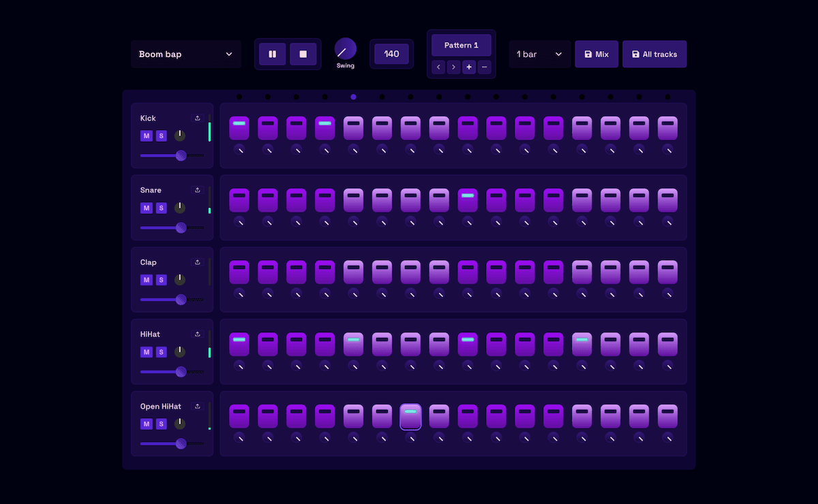The height and width of the screenshot is (504, 818).
Task: Open the 1 bar length dropdown
Action: pos(540,54)
